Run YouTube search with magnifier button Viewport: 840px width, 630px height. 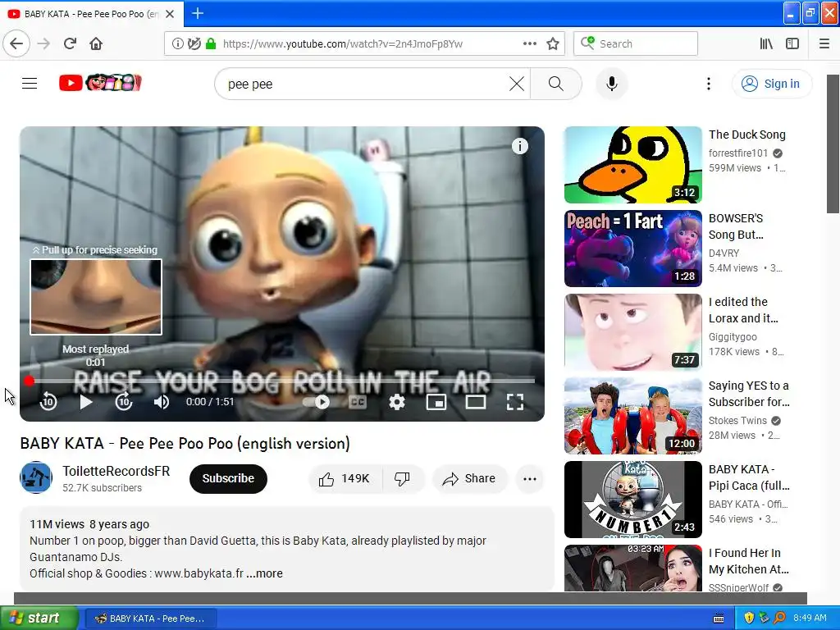pos(555,84)
